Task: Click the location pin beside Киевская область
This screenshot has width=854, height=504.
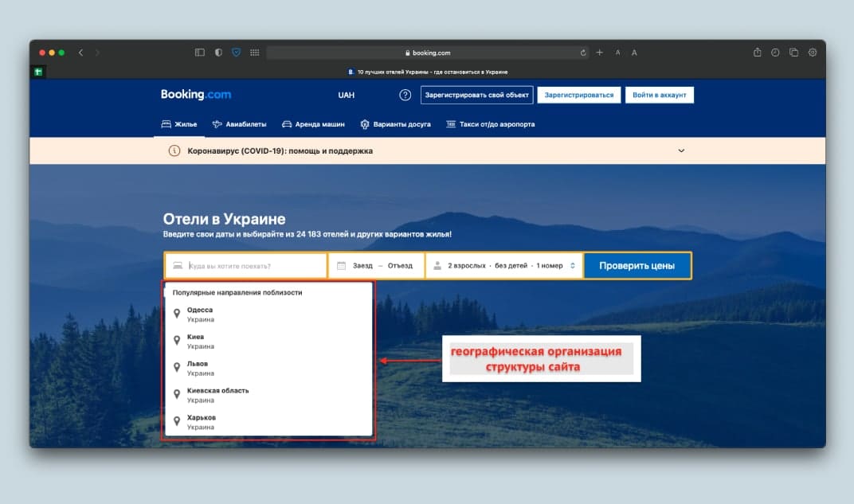Action: coord(177,394)
